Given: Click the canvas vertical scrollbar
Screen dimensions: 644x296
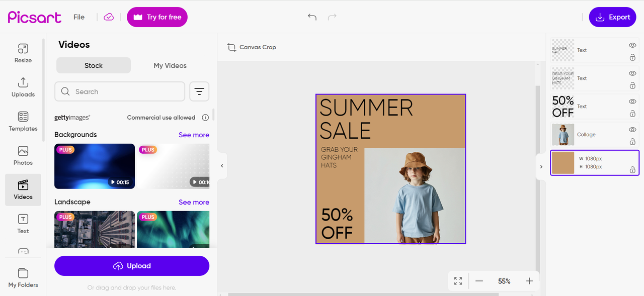Looking at the screenshot, I should [537, 178].
